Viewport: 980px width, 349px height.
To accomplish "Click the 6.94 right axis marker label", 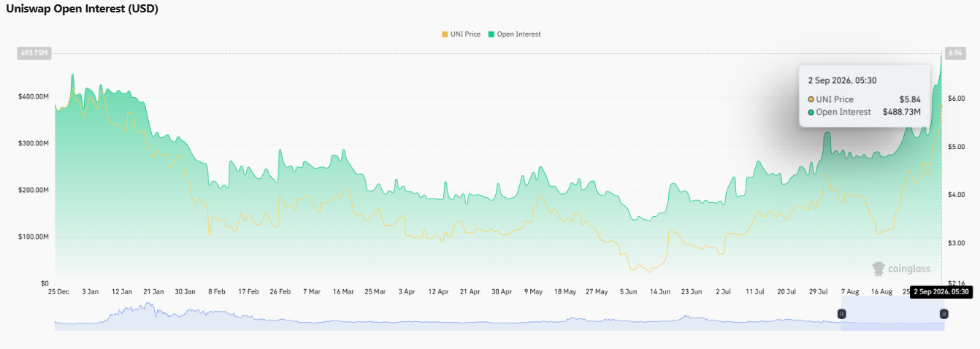I will [955, 53].
